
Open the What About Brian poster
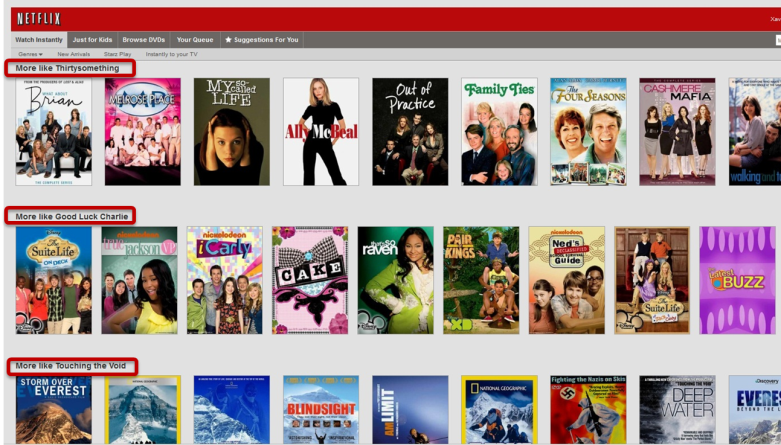54,132
